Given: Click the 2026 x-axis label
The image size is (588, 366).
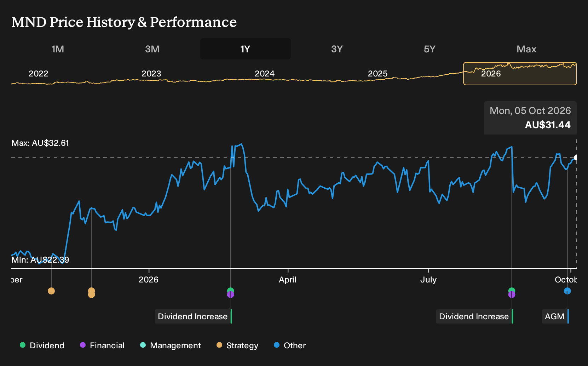Looking at the screenshot, I should [x=149, y=280].
